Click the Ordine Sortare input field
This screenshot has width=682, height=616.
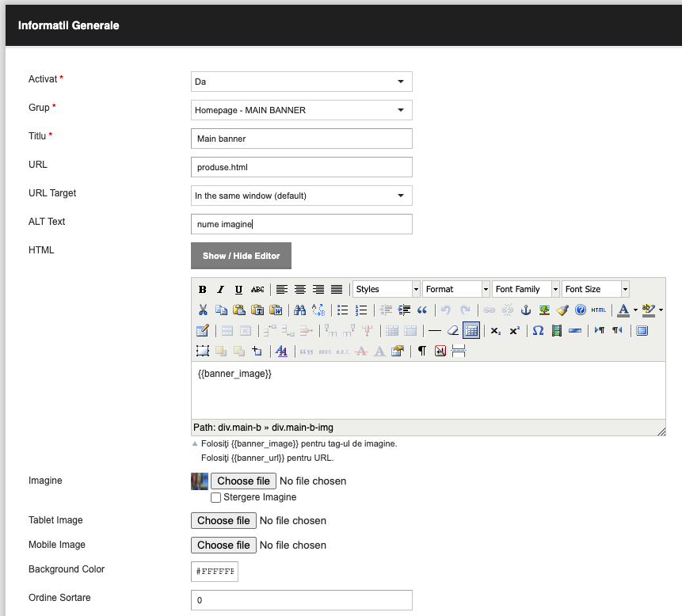pos(302,600)
